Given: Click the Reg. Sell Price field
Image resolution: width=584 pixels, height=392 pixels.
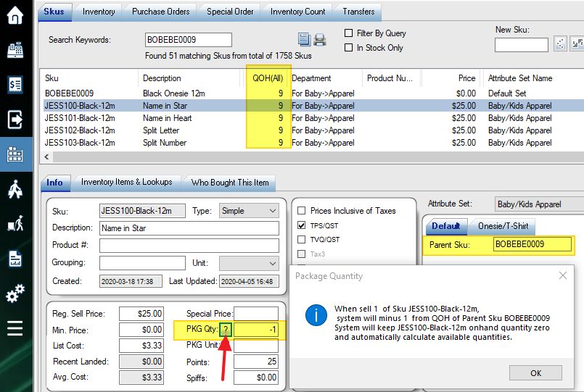Looking at the screenshot, I should point(141,314).
